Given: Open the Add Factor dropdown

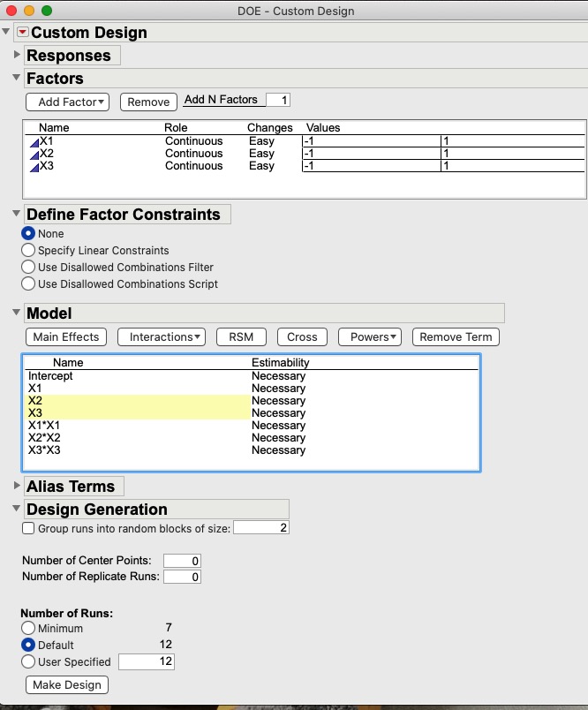Looking at the screenshot, I should (x=67, y=102).
